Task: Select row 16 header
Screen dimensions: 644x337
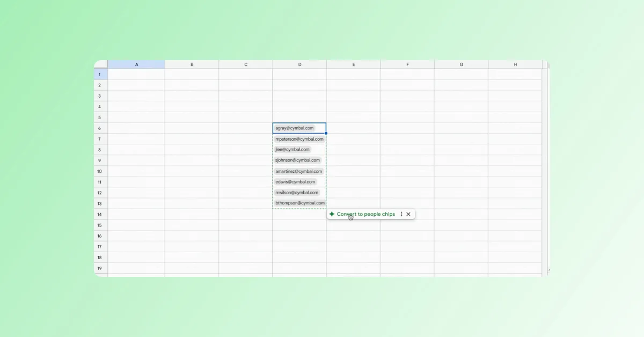Action: (x=101, y=236)
